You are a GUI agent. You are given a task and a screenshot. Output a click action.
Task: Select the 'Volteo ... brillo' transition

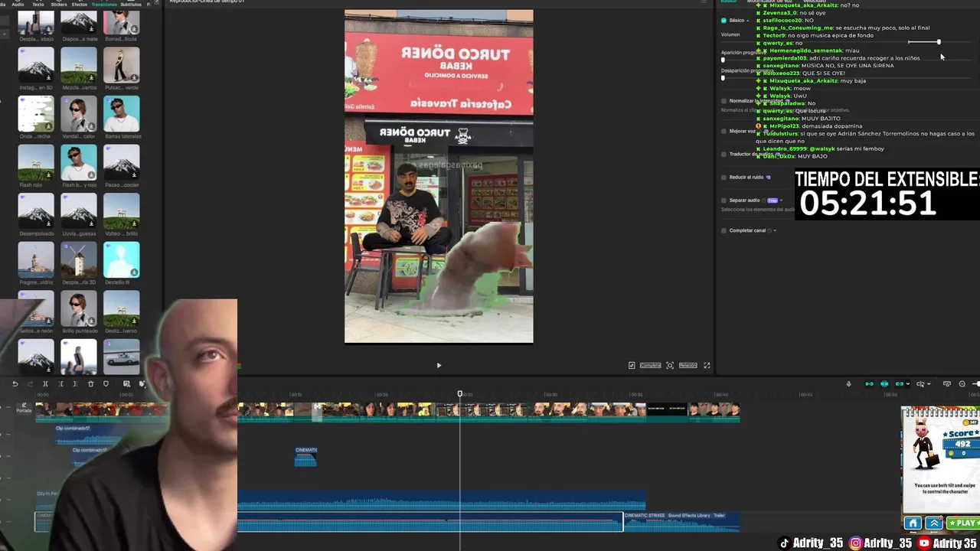pyautogui.click(x=122, y=211)
